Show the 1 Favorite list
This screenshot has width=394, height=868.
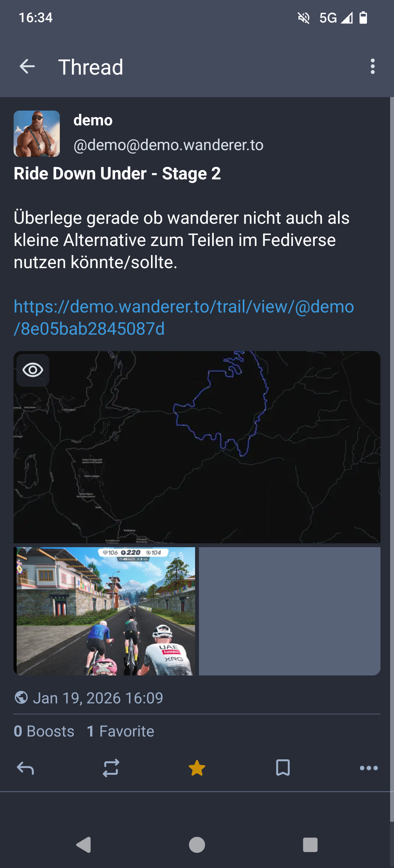pos(120,731)
